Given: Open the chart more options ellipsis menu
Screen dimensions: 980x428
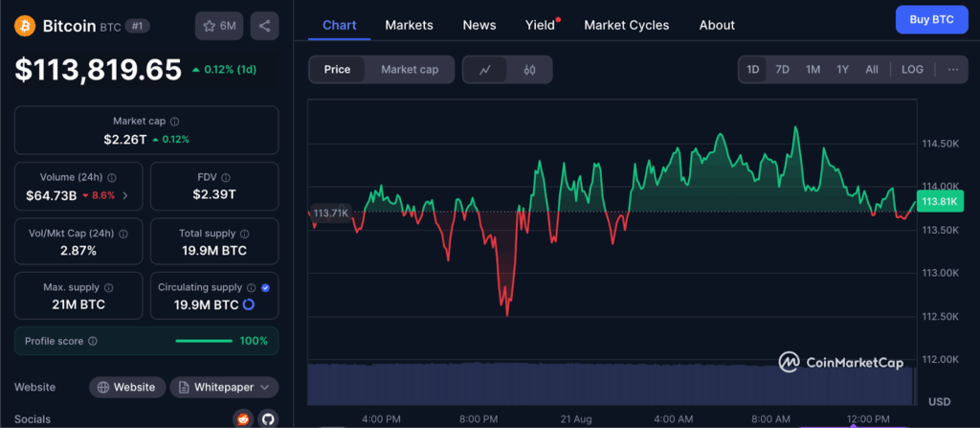Looking at the screenshot, I should coord(952,70).
